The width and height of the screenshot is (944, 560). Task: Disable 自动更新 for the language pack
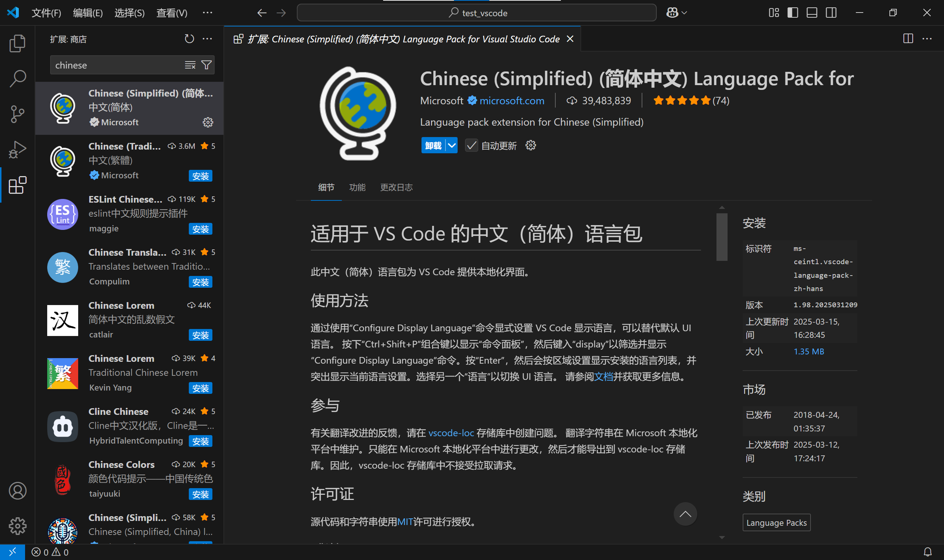[x=471, y=145]
